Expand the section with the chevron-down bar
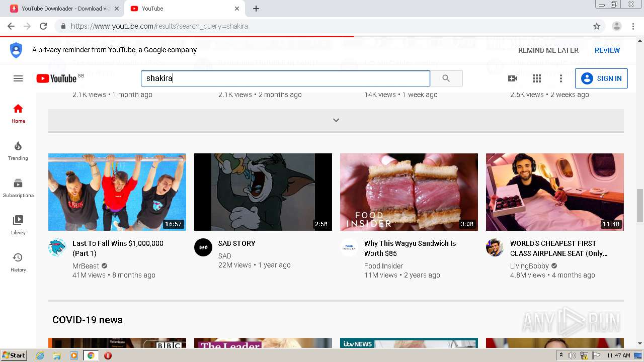 [336, 120]
